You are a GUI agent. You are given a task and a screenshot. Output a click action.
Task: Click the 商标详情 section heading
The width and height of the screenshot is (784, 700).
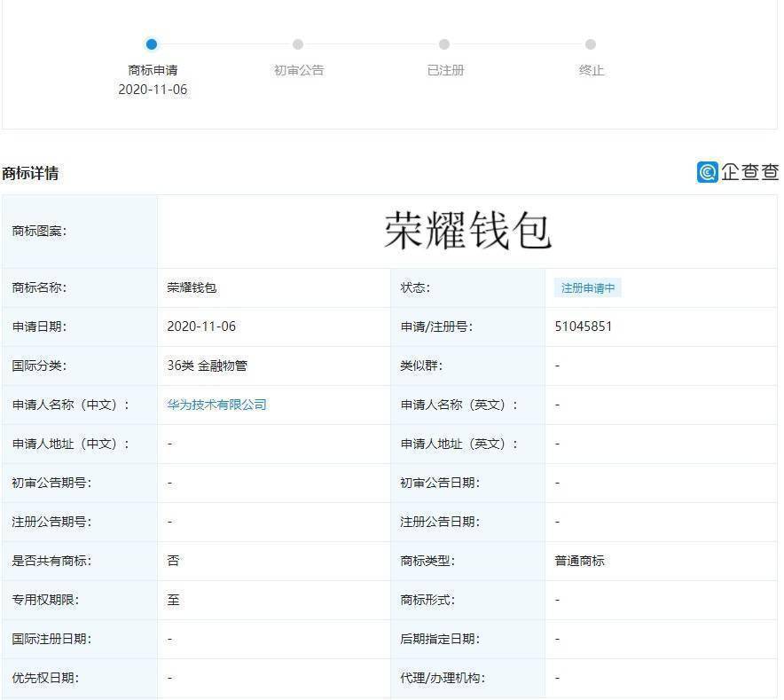click(30, 173)
